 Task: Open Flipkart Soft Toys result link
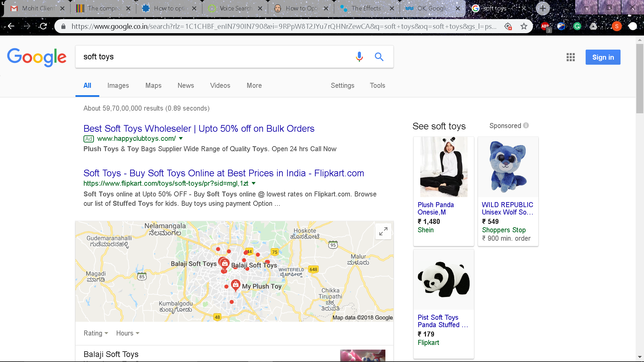point(224,173)
